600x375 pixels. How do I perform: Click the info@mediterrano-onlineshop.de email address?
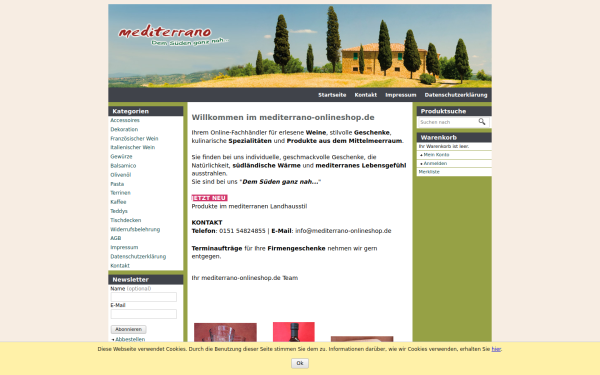pos(343,231)
